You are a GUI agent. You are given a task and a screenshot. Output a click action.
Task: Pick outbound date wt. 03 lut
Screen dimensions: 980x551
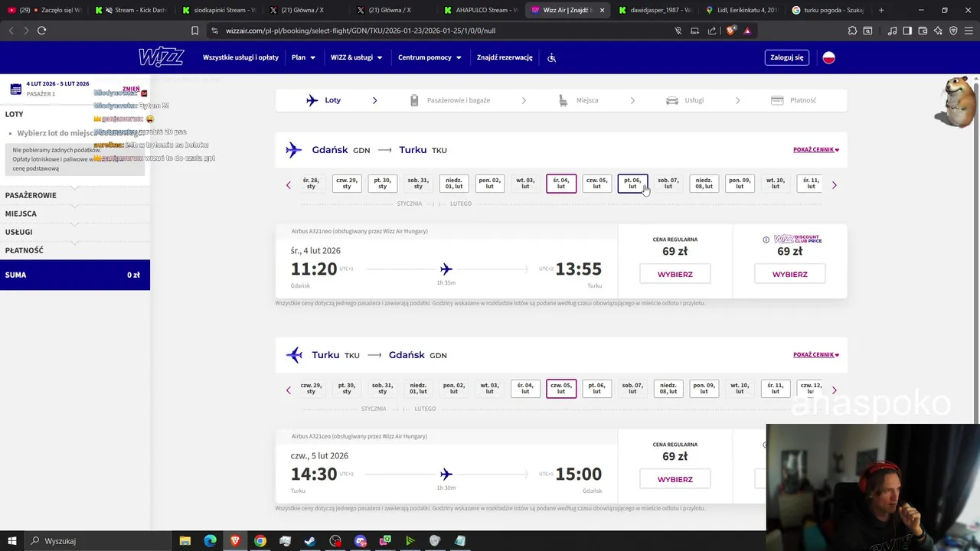click(x=525, y=184)
